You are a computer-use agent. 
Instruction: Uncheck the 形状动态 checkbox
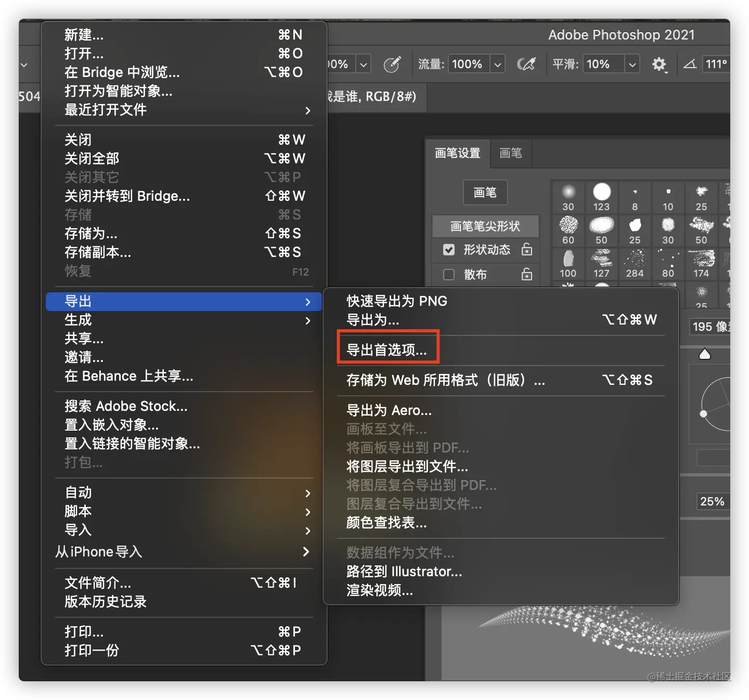(449, 250)
